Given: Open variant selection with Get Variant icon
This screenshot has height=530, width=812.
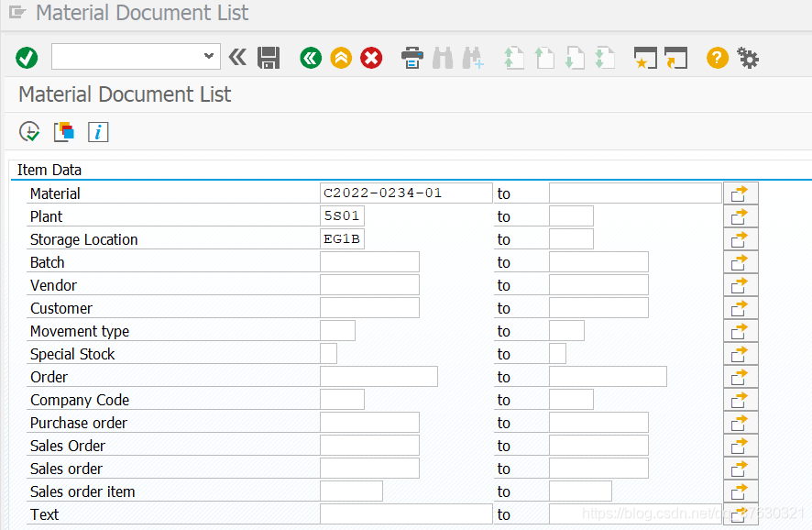Looking at the screenshot, I should coord(63,131).
